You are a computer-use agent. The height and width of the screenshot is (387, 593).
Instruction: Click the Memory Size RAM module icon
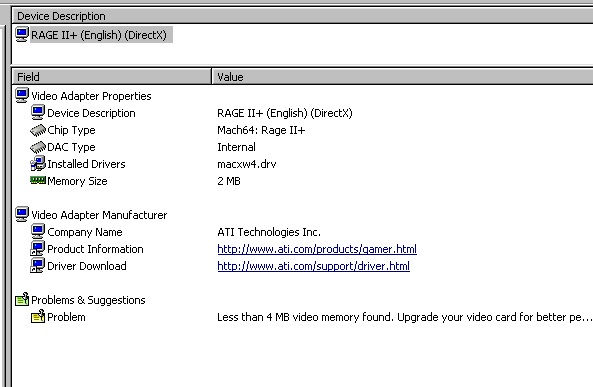tap(38, 180)
